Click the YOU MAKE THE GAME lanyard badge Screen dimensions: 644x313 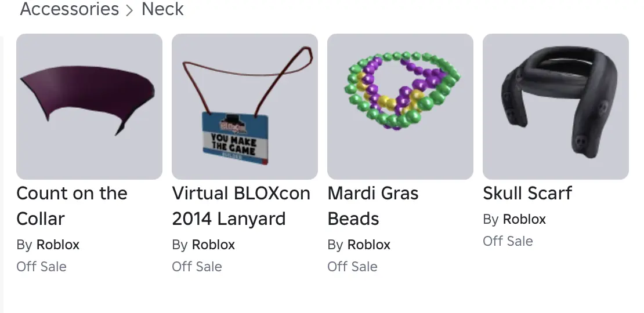[x=236, y=139]
